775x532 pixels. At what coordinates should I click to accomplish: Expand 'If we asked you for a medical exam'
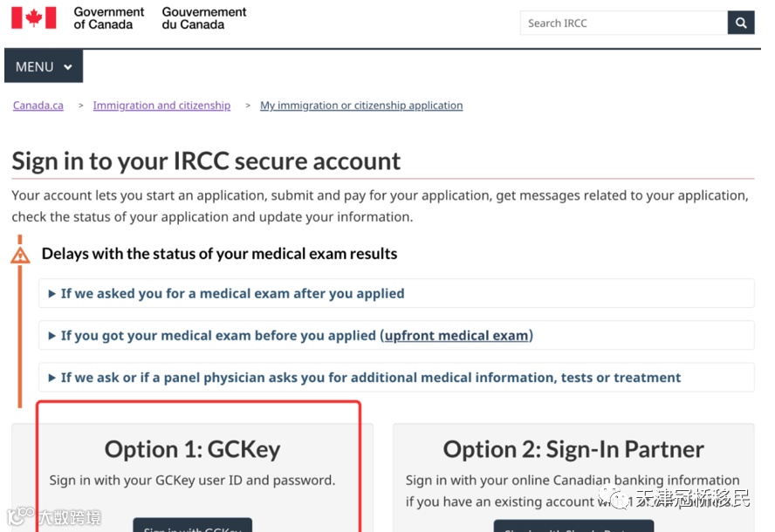(232, 294)
